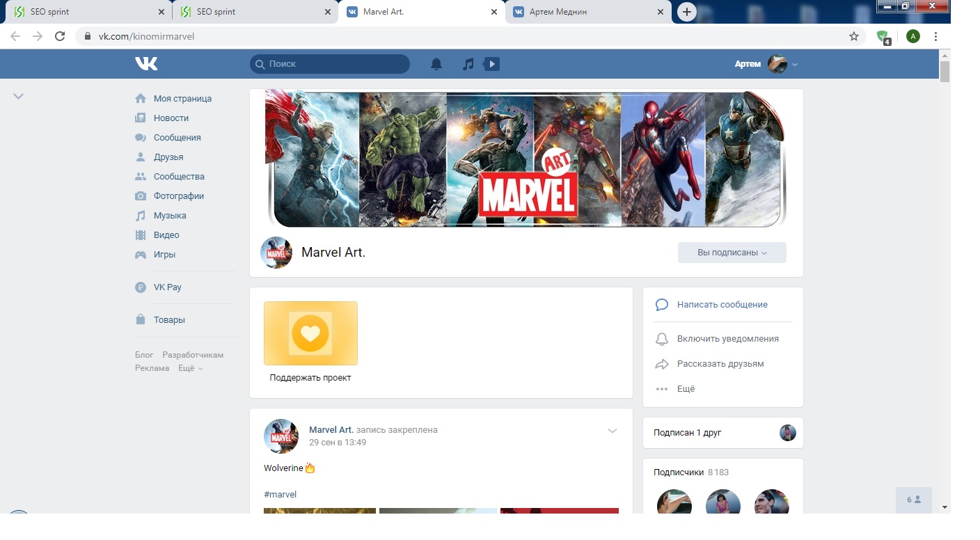Click the Видео film icon in sidebar
The image size is (980, 540).
(x=141, y=235)
